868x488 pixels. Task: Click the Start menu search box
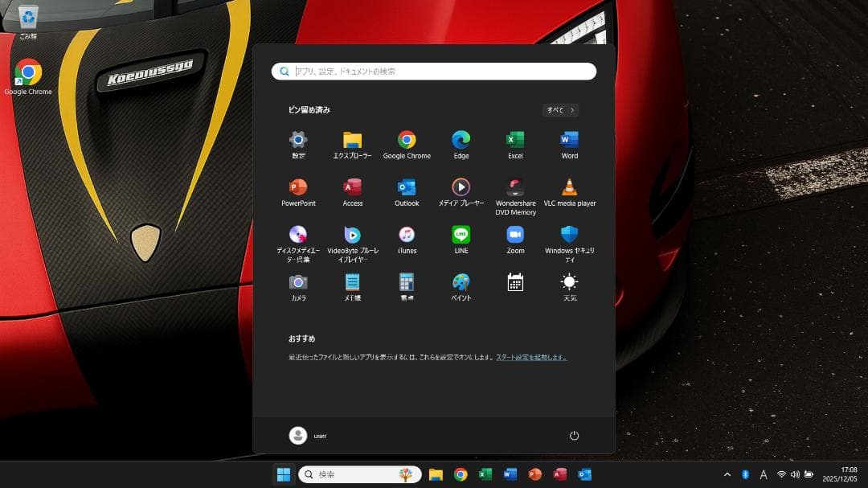click(x=434, y=71)
